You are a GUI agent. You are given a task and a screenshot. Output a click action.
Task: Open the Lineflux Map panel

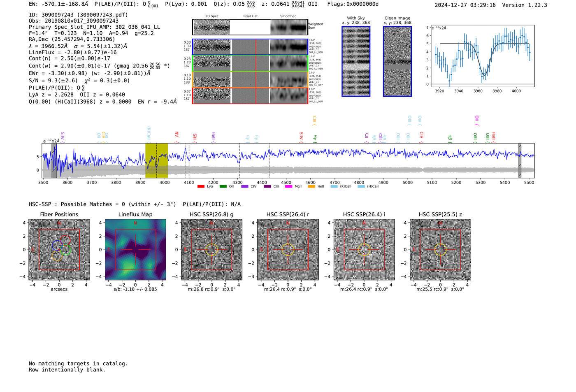(135, 249)
